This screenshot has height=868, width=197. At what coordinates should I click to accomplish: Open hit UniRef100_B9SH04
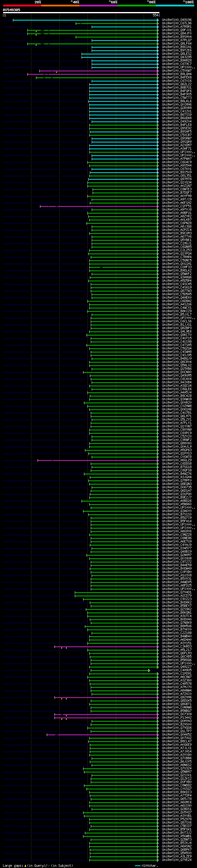177,37
